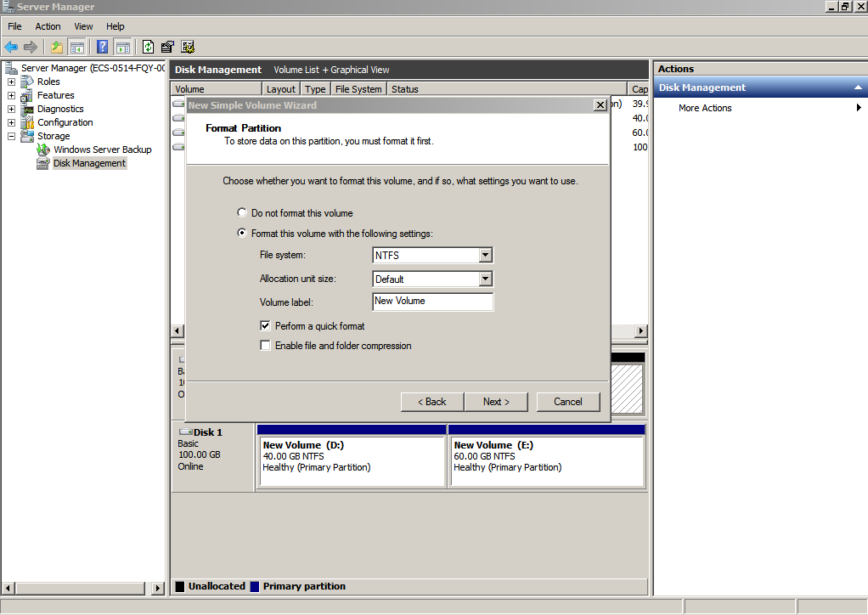Click the Layout column header

[280, 89]
